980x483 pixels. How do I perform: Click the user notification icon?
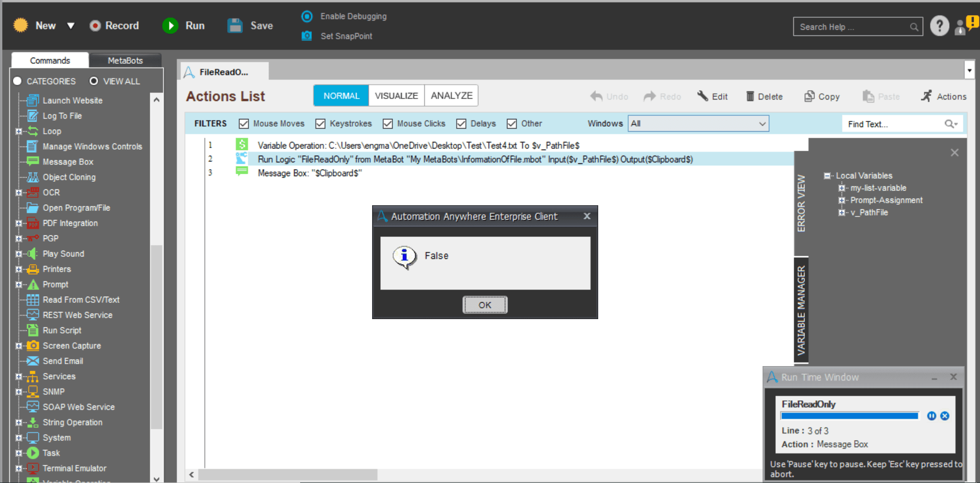pyautogui.click(x=966, y=26)
